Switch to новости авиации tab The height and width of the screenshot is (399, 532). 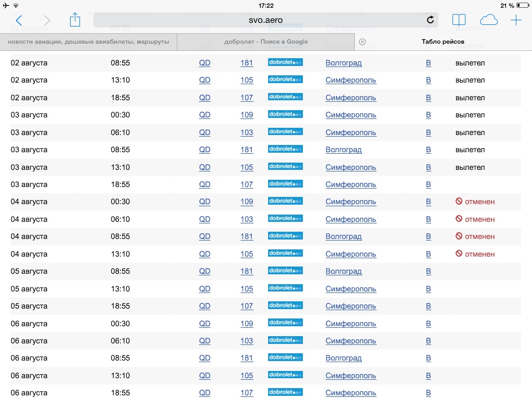[88, 42]
